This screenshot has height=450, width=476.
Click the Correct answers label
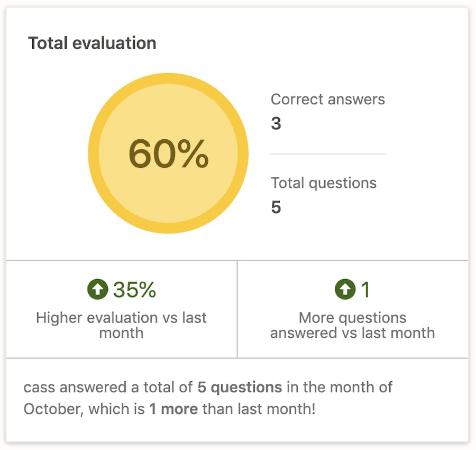327,99
